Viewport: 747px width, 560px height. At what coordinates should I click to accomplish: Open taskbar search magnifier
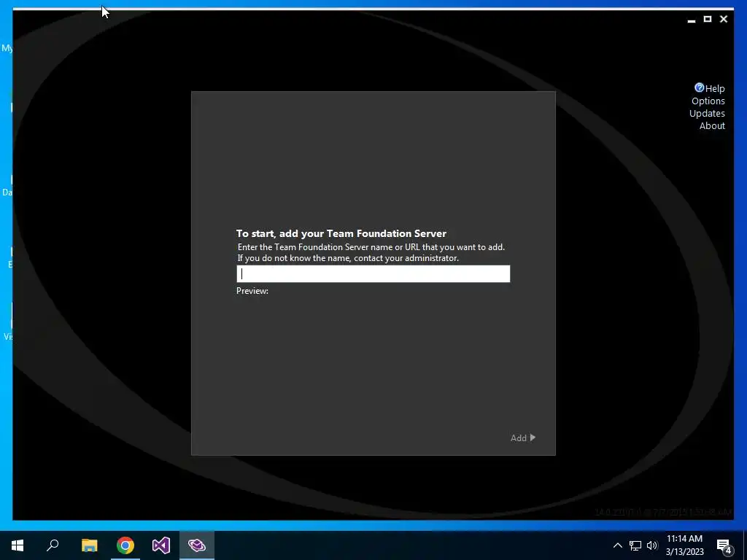tap(53, 545)
